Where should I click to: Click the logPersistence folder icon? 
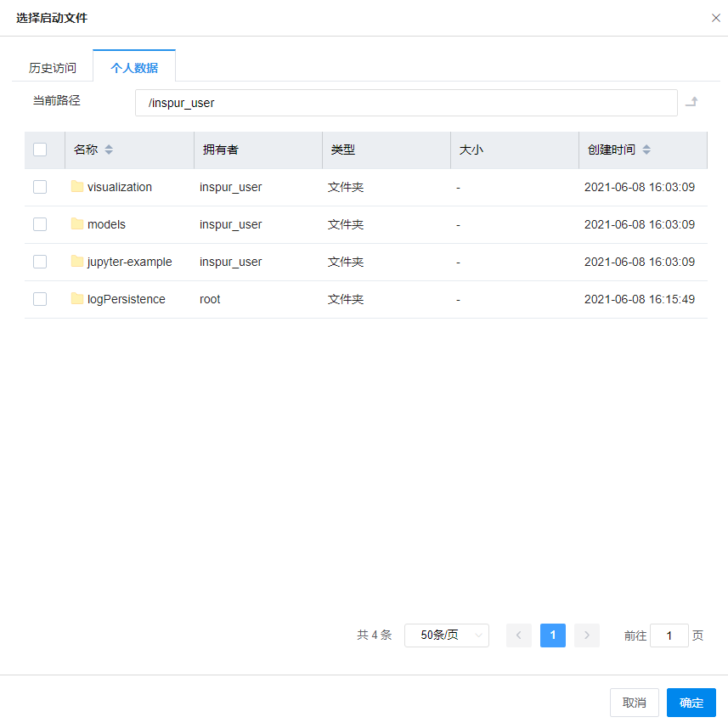(77, 299)
